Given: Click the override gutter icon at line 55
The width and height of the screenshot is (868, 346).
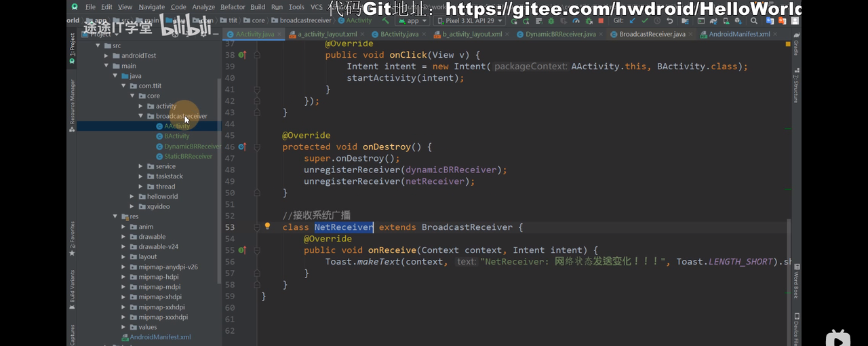Looking at the screenshot, I should tap(241, 250).
